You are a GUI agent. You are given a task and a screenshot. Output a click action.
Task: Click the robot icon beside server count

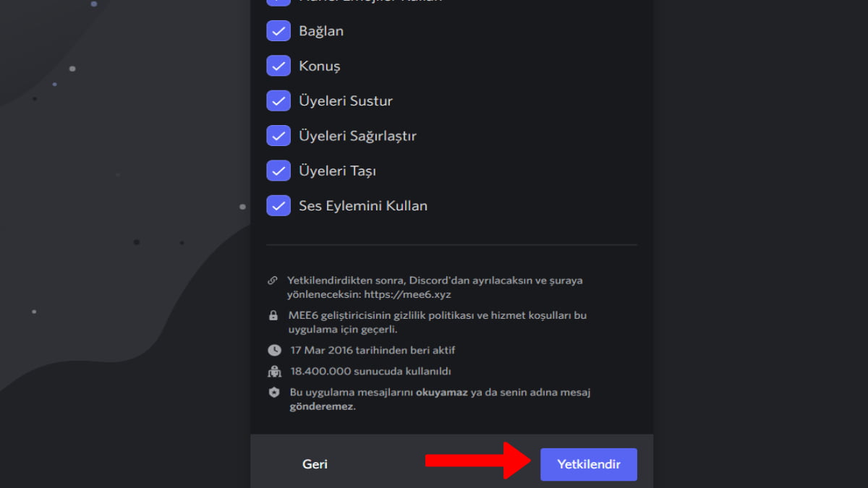click(x=274, y=372)
